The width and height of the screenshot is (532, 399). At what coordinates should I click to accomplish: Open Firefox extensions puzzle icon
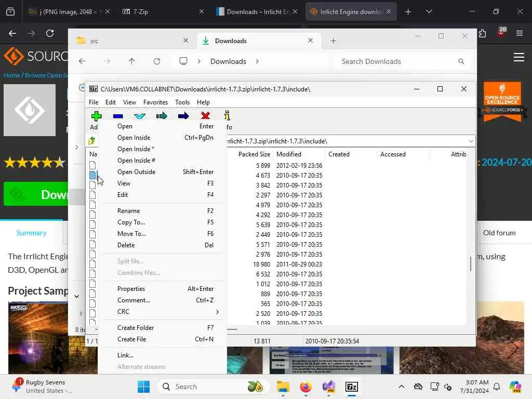483,33
